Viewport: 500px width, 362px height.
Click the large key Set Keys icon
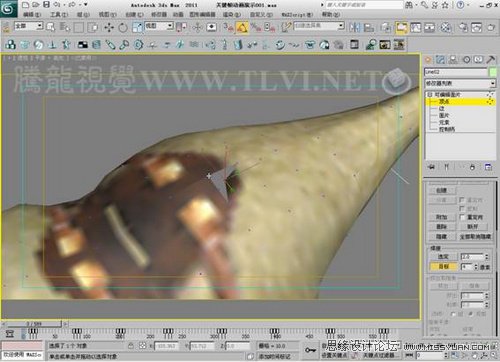click(310, 350)
